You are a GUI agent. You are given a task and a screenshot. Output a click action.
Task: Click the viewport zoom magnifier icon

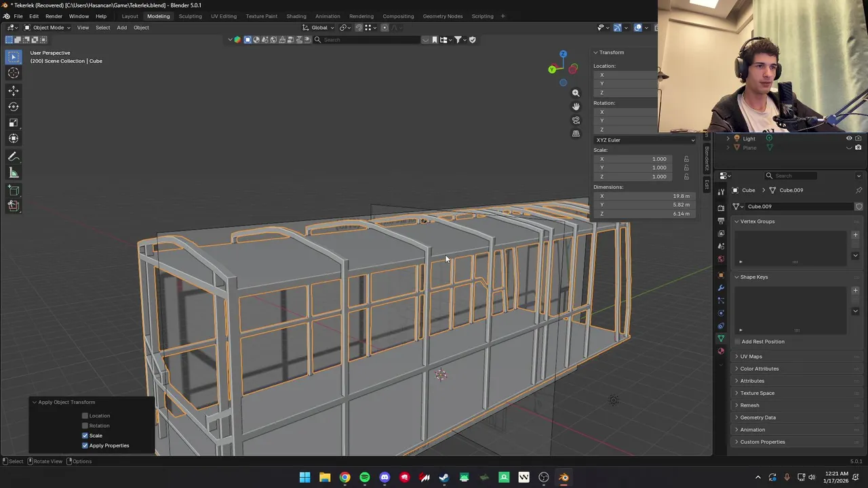[576, 93]
